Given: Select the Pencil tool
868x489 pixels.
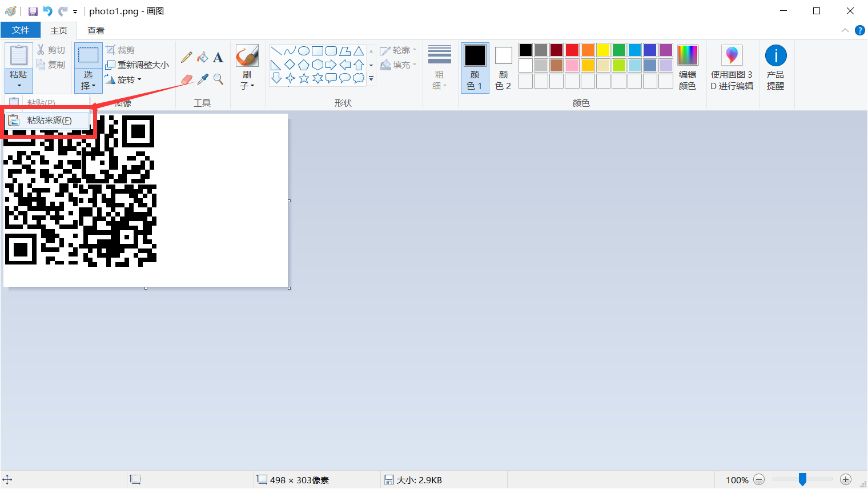Looking at the screenshot, I should tap(186, 57).
